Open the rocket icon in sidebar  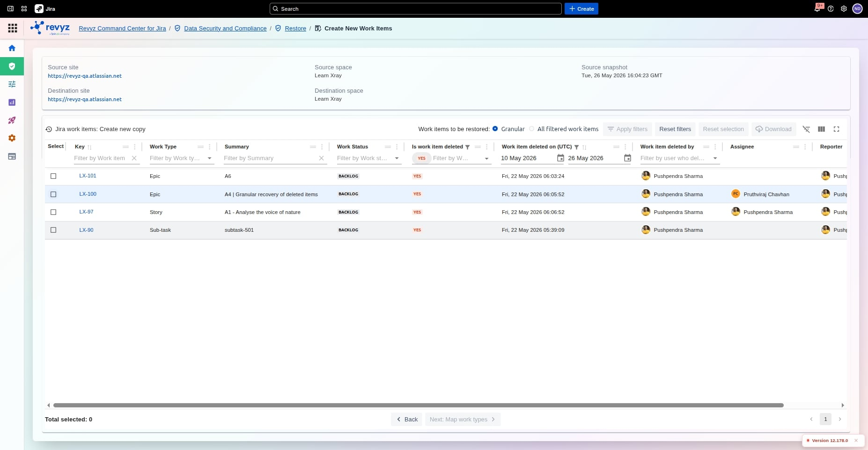point(12,120)
